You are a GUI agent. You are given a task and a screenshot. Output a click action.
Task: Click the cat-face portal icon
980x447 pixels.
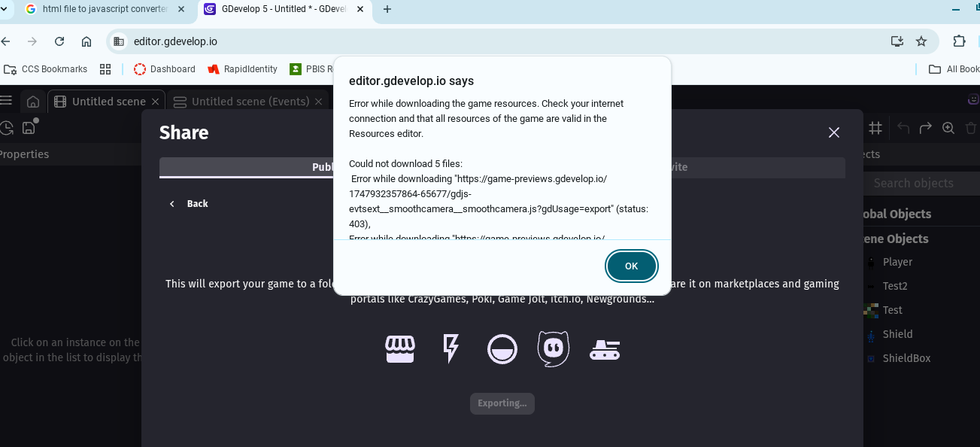(x=554, y=349)
